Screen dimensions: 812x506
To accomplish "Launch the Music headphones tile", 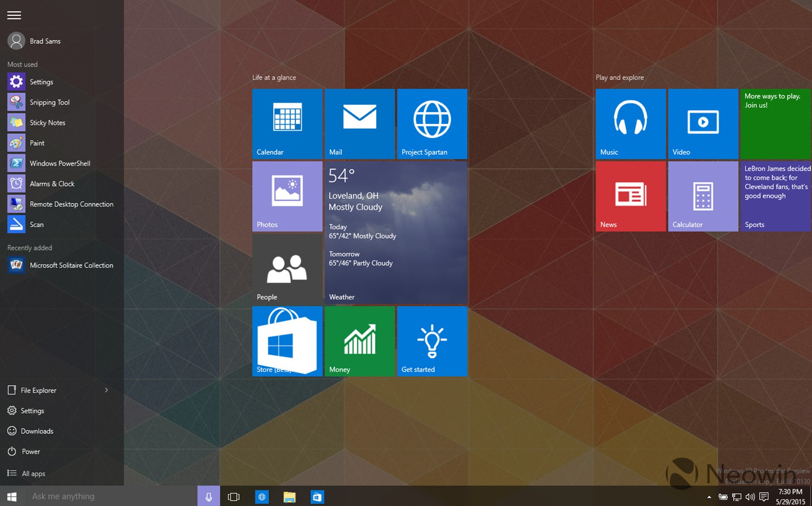I will [x=630, y=123].
